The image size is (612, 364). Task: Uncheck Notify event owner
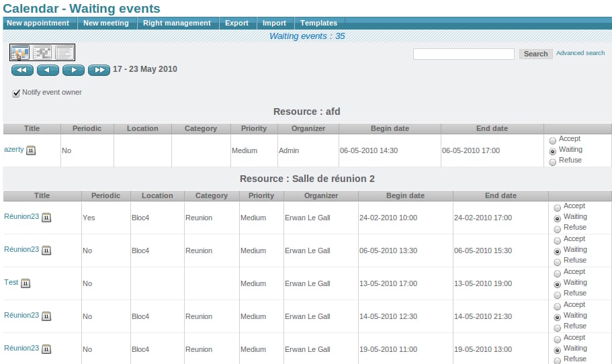[x=16, y=93]
